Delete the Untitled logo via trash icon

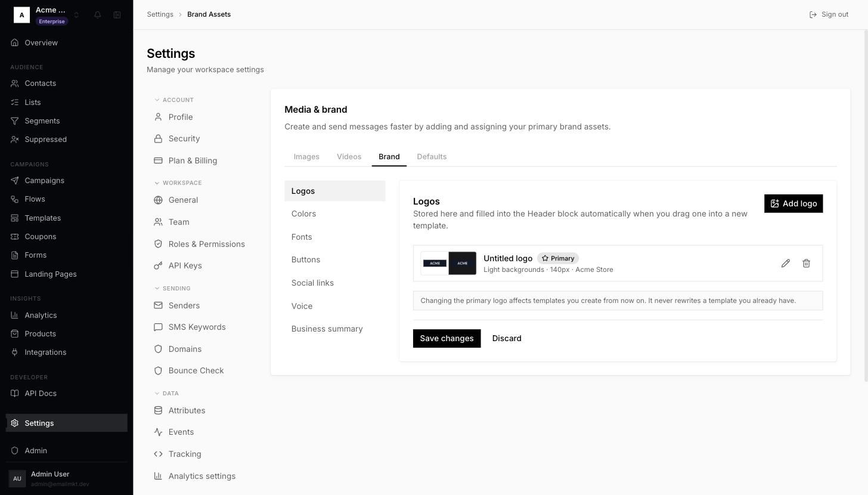point(806,263)
